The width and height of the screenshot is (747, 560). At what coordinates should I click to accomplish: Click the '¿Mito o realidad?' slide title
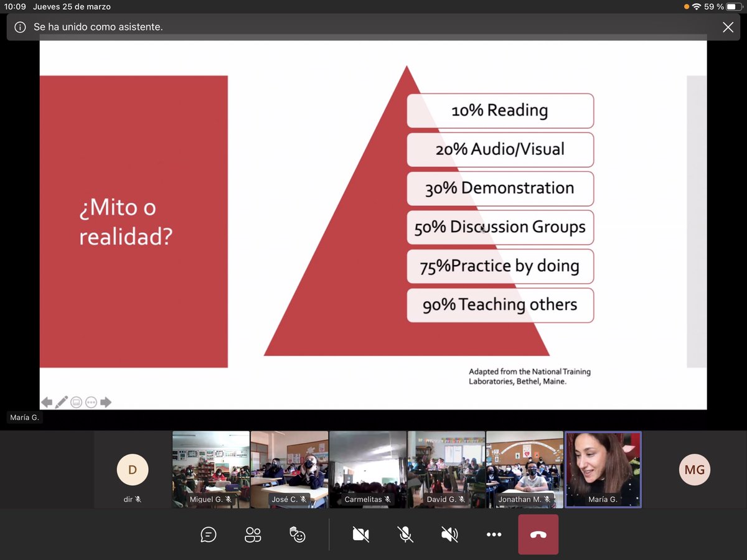coord(125,222)
